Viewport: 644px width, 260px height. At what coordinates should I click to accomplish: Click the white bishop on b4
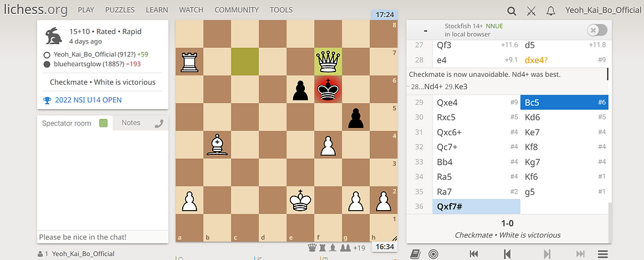[218, 144]
